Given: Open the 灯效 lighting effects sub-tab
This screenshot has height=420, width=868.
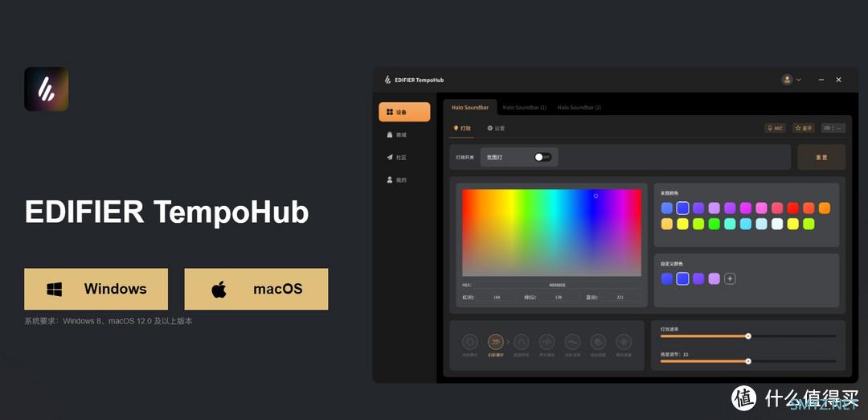Looking at the screenshot, I should (462, 128).
